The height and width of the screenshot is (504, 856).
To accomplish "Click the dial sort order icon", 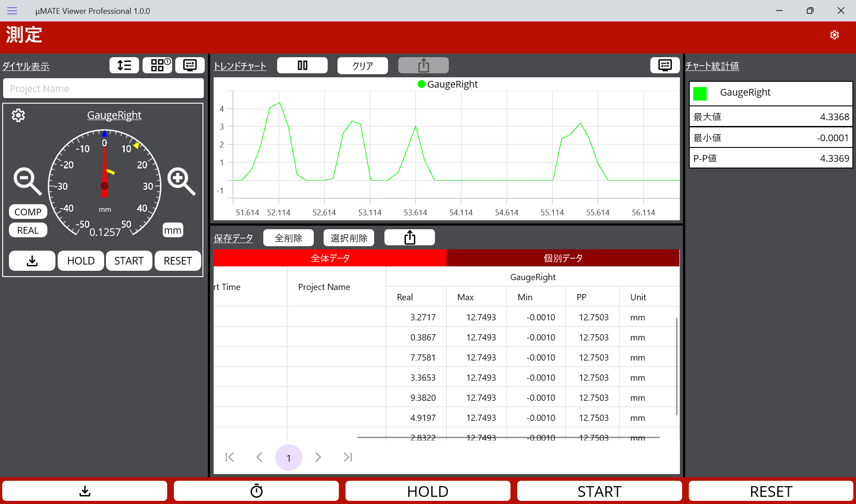I will coord(124,65).
